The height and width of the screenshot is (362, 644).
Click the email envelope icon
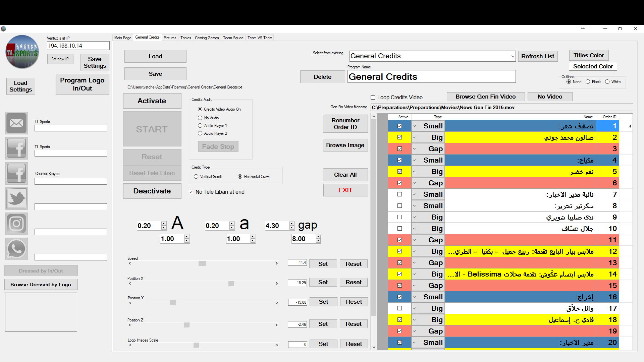(16, 123)
